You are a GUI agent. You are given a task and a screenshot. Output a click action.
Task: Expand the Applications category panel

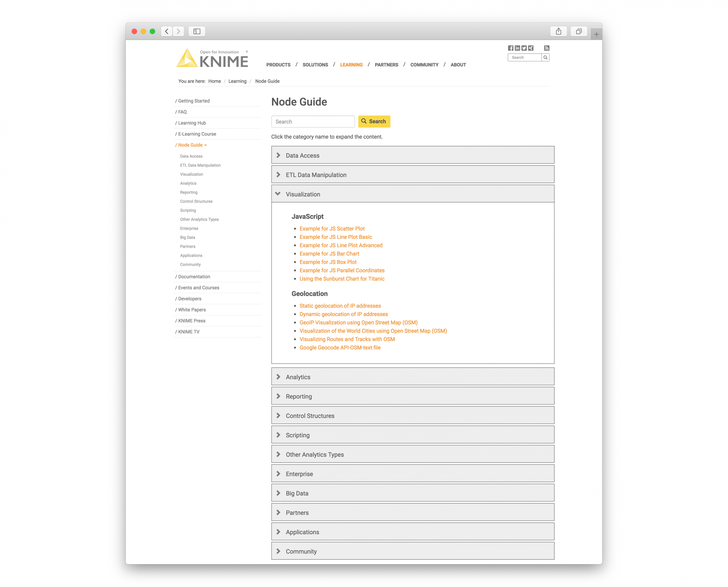tap(412, 532)
